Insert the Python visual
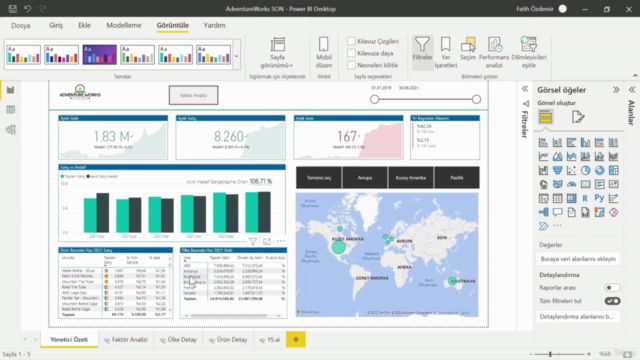Viewport: 640px width, 360px height. click(599, 198)
